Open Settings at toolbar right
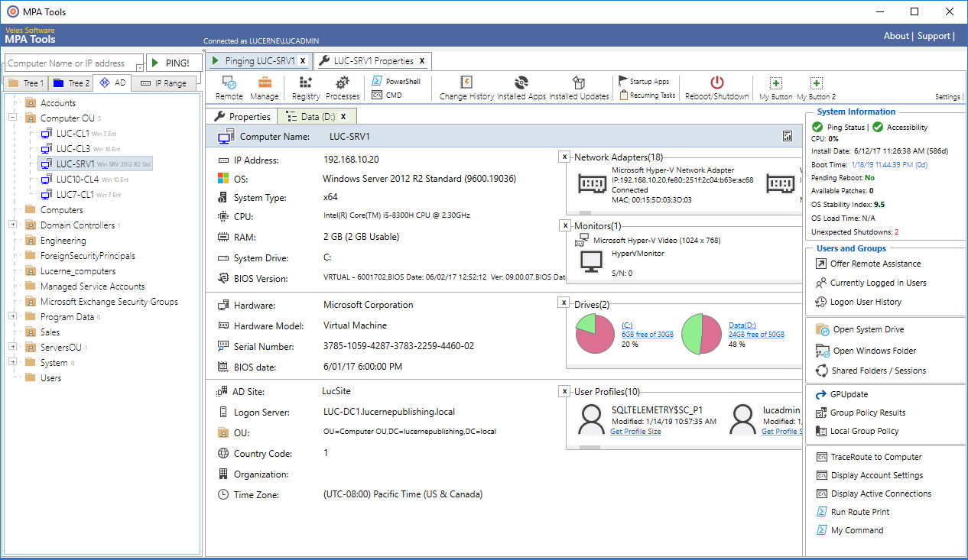 click(x=947, y=97)
